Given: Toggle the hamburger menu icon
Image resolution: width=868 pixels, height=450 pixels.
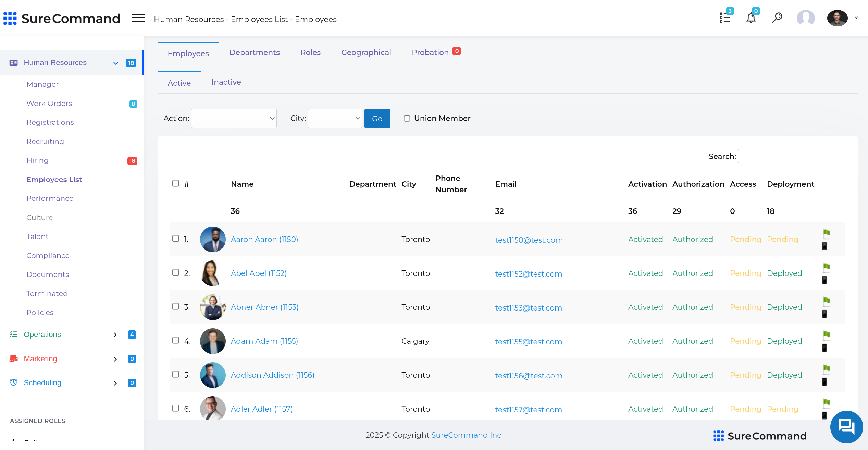Looking at the screenshot, I should [x=138, y=18].
